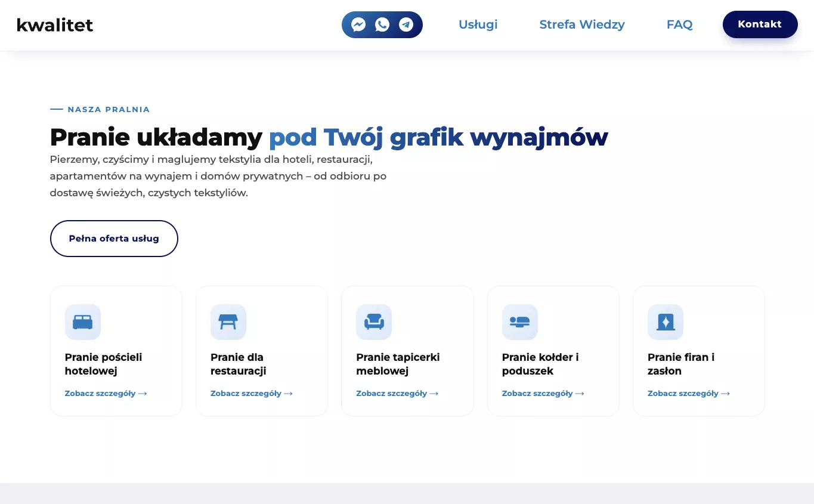
Task: Click the table icon for restaurant laundry
Action: coord(228,322)
